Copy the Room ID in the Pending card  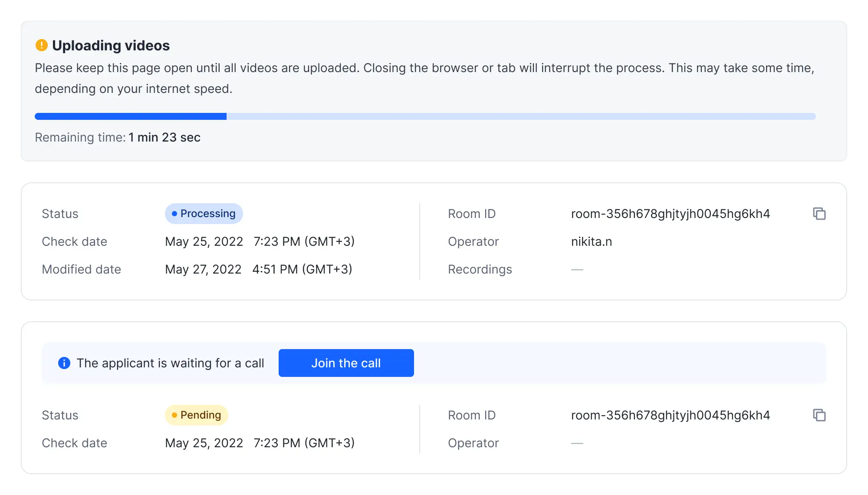[819, 415]
